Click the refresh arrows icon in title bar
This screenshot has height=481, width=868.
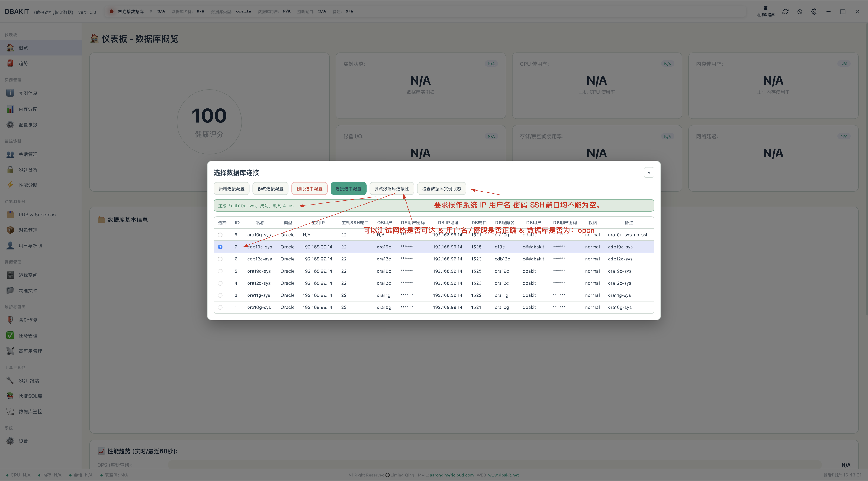(785, 11)
